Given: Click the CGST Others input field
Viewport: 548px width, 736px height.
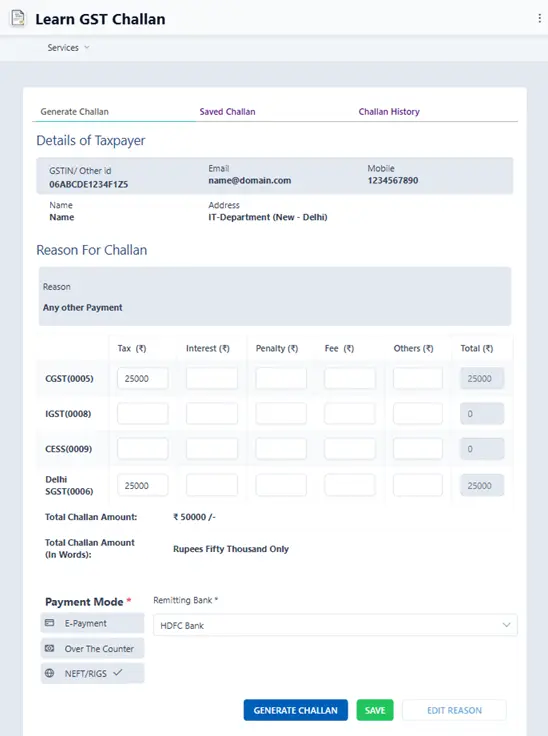Looking at the screenshot, I should 418,378.
